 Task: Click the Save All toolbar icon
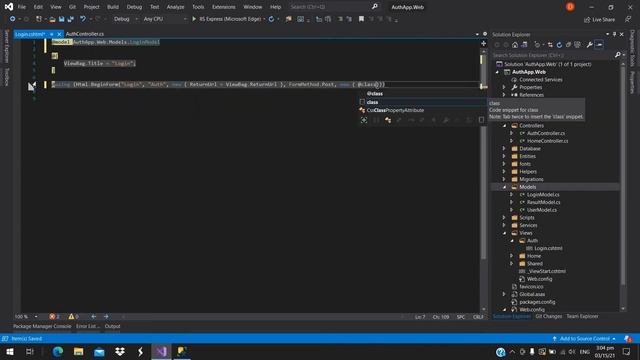coord(70,19)
